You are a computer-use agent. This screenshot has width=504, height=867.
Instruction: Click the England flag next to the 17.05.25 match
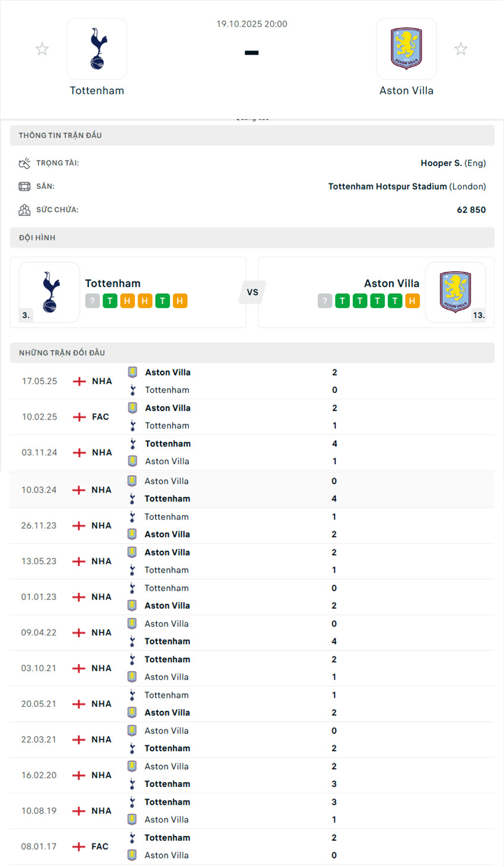[x=78, y=381]
